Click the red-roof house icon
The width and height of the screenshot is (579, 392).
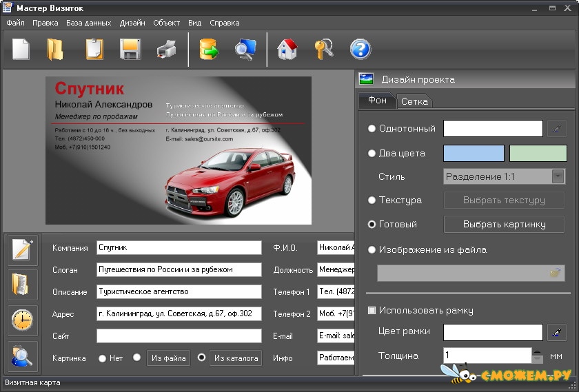pyautogui.click(x=287, y=49)
